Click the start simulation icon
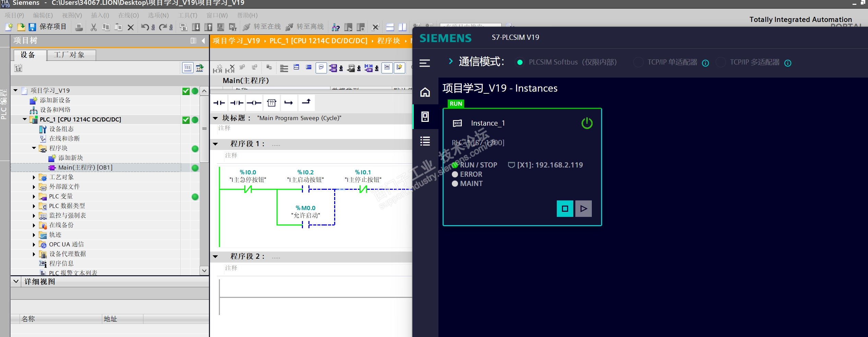The width and height of the screenshot is (868, 337). coord(221,27)
